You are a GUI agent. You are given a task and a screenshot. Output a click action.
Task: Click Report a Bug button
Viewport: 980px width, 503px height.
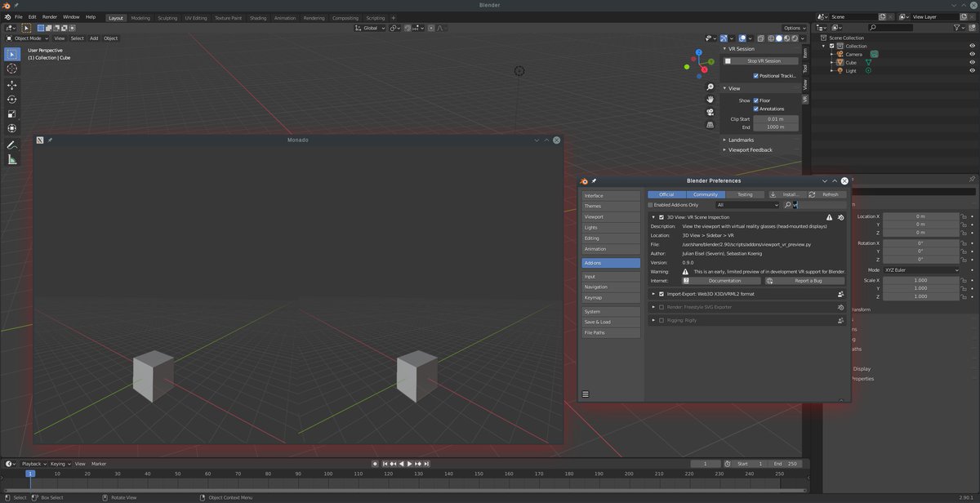point(804,280)
